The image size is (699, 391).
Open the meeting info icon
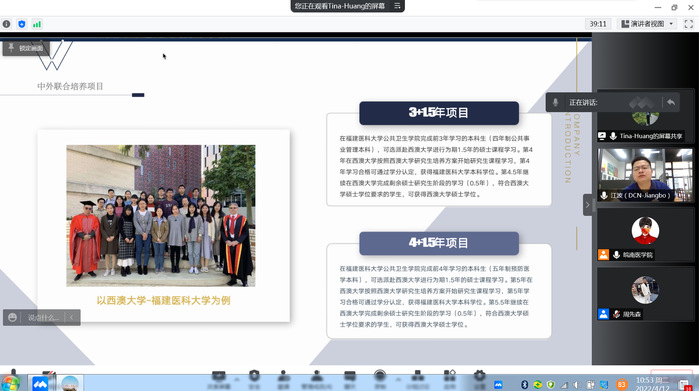pos(6,24)
